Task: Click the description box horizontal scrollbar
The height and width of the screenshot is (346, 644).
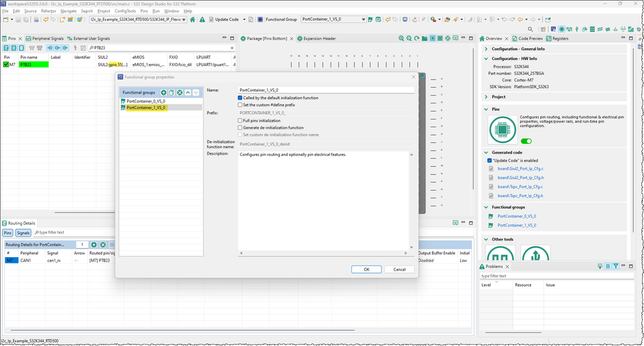Action: (x=324, y=253)
